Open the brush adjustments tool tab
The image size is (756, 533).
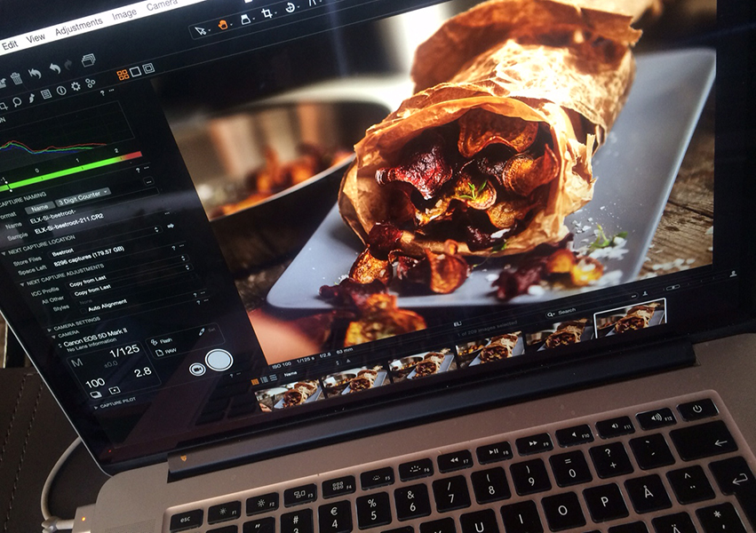31,98
